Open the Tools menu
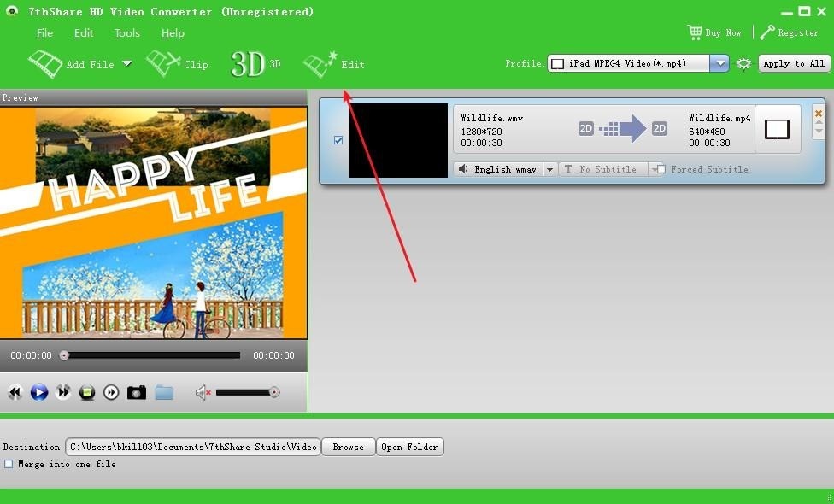Image resolution: width=834 pixels, height=504 pixels. (x=127, y=33)
